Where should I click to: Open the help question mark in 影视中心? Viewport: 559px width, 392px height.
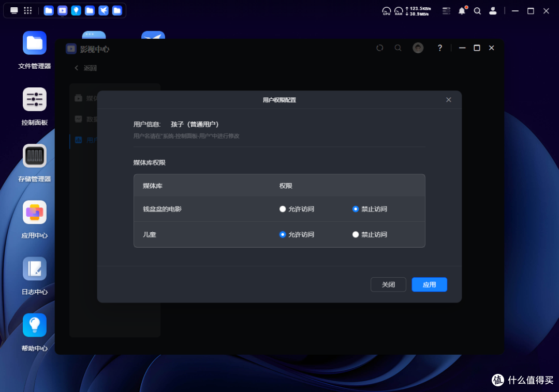click(x=440, y=48)
